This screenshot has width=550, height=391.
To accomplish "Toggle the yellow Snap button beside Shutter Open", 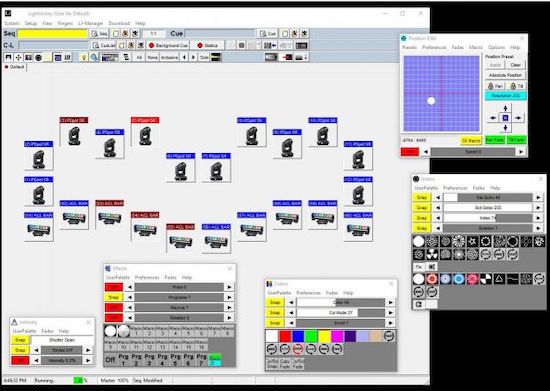I will point(20,340).
